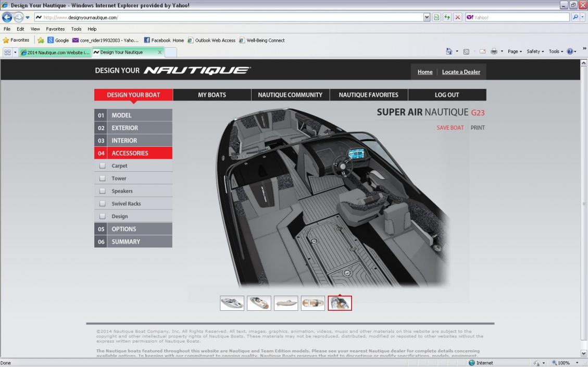Screen dimensions: 588x367
Task: Click the Home link in site header
Action: click(x=425, y=72)
